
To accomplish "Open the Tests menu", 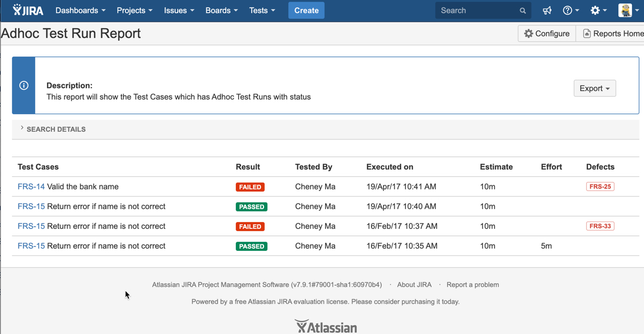I will tap(262, 10).
